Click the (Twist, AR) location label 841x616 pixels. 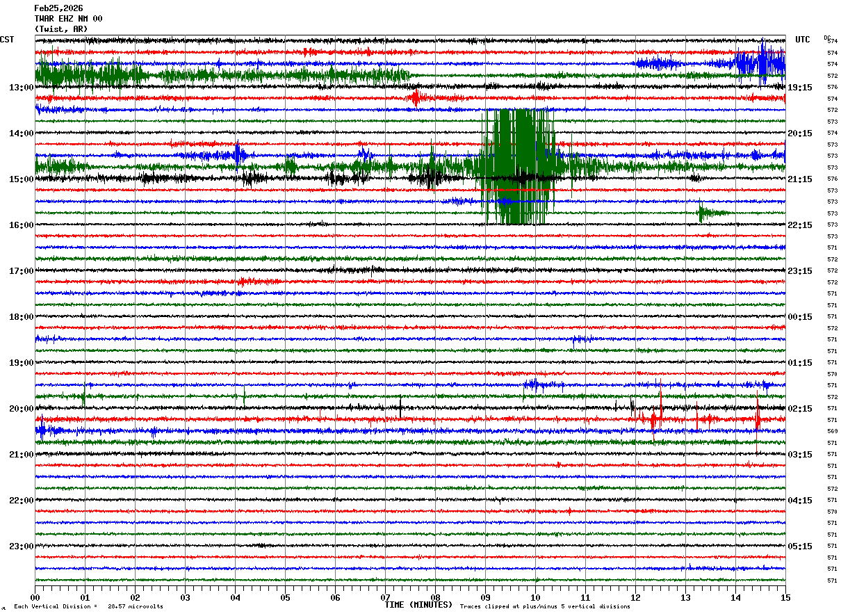(61, 29)
